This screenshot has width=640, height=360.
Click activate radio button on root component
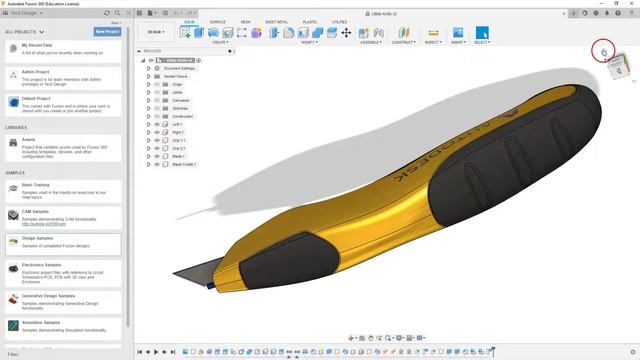click(x=199, y=60)
